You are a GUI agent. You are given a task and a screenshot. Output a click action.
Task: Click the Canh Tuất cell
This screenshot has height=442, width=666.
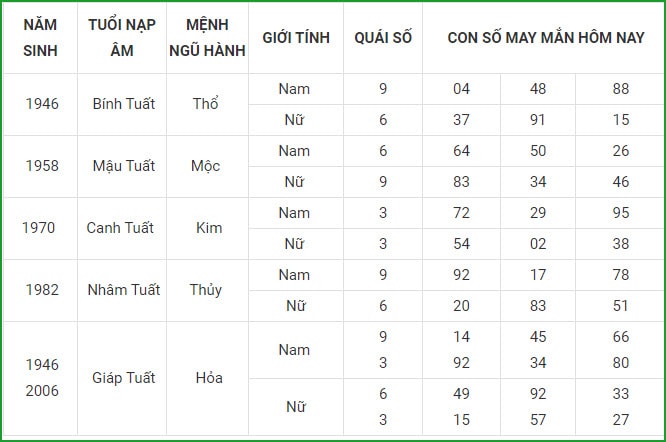click(x=120, y=228)
